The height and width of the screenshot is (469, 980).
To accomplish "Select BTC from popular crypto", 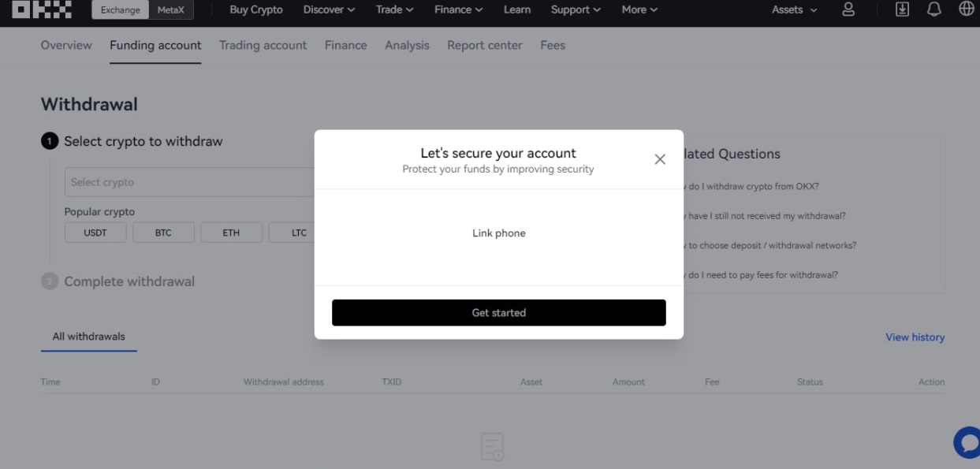I will click(163, 232).
